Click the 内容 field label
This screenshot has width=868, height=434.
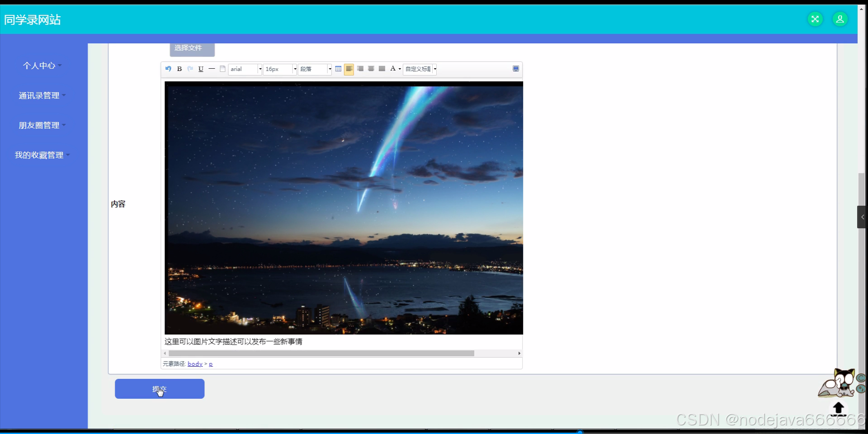(118, 204)
